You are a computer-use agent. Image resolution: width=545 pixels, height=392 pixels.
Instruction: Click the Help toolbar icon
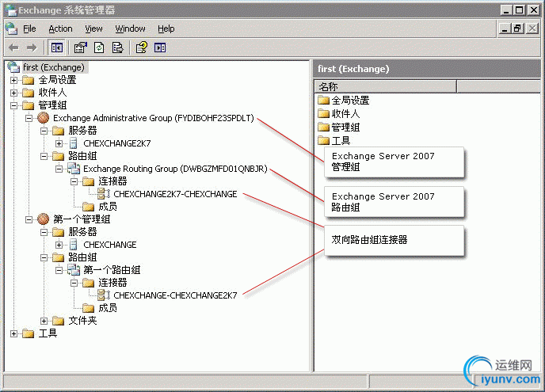[x=142, y=48]
